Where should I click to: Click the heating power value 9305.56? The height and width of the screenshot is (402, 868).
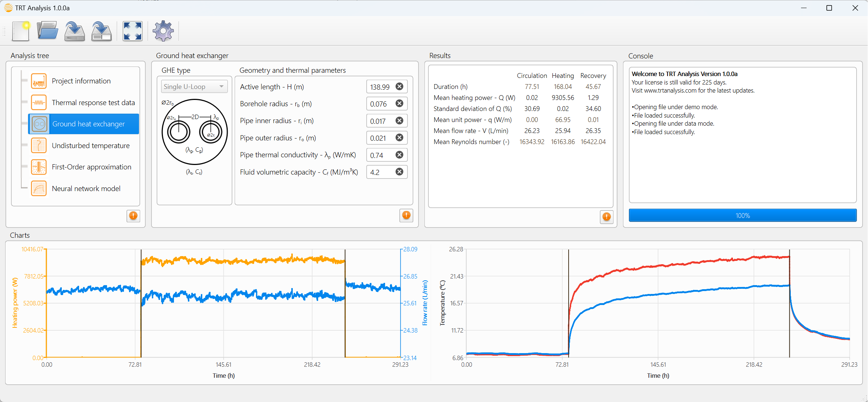(563, 97)
